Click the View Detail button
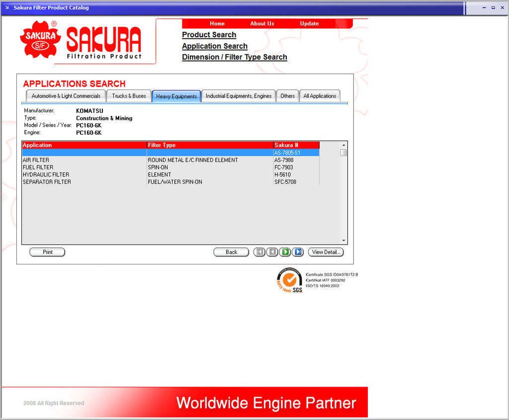Image resolution: width=509 pixels, height=420 pixels. coord(326,252)
